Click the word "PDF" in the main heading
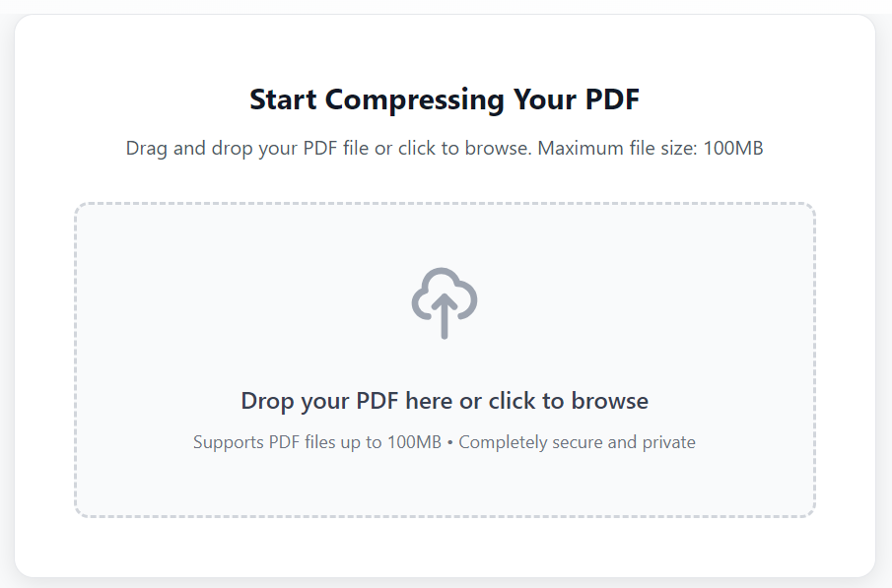Viewport: 892px width, 588px height. (613, 99)
